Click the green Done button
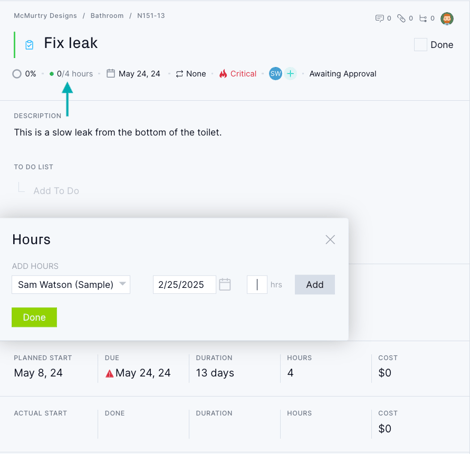Viewport: 470px width, 454px height. [34, 317]
